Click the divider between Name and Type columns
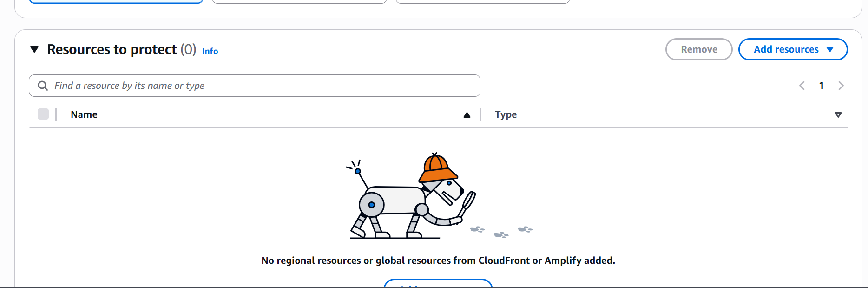The height and width of the screenshot is (288, 868). (x=480, y=114)
